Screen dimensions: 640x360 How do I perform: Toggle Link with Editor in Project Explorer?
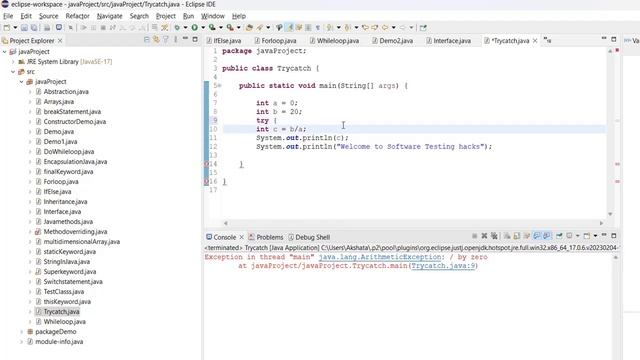(156, 40)
